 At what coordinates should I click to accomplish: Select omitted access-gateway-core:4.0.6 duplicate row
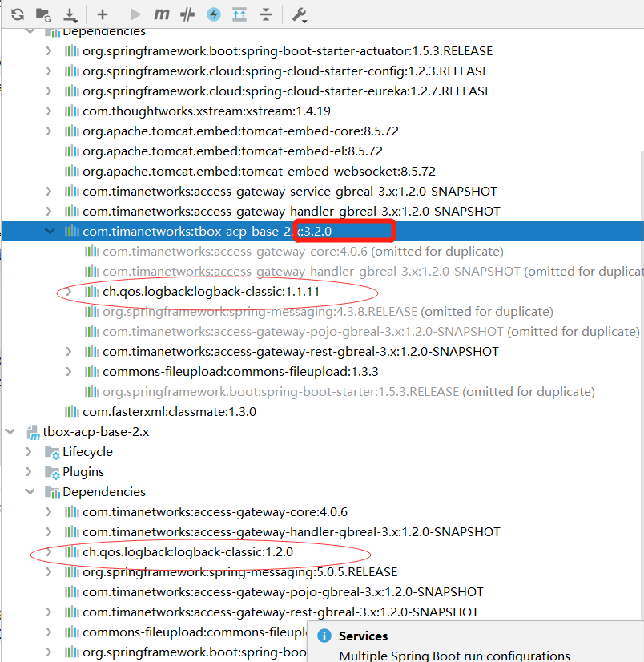point(323,252)
